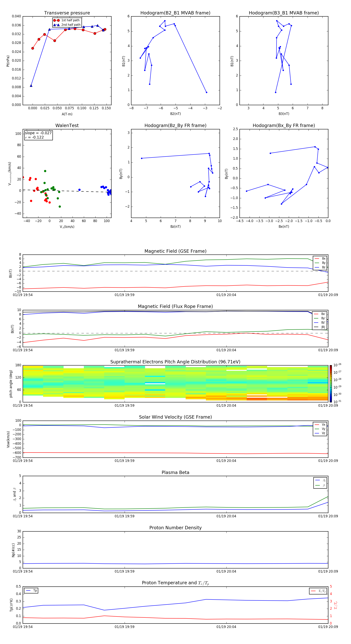Click the 'Transverse pressure' plot title
The image size is (351, 644).
click(67, 13)
